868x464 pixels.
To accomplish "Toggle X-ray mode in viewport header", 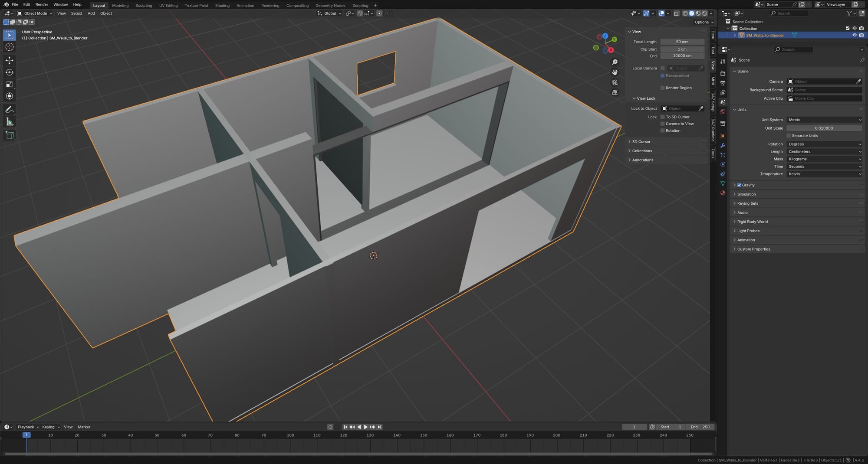I will (x=676, y=13).
